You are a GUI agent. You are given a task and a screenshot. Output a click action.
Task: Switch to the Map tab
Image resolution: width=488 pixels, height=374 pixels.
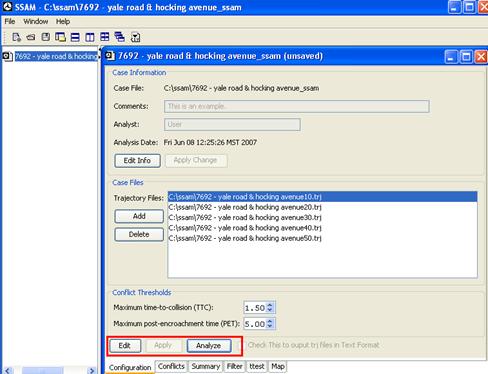[x=278, y=366]
